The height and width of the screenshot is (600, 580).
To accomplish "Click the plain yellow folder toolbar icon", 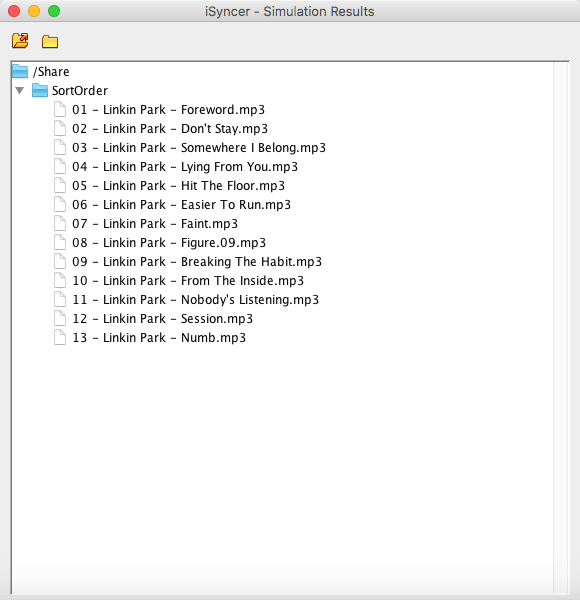I will (x=50, y=41).
